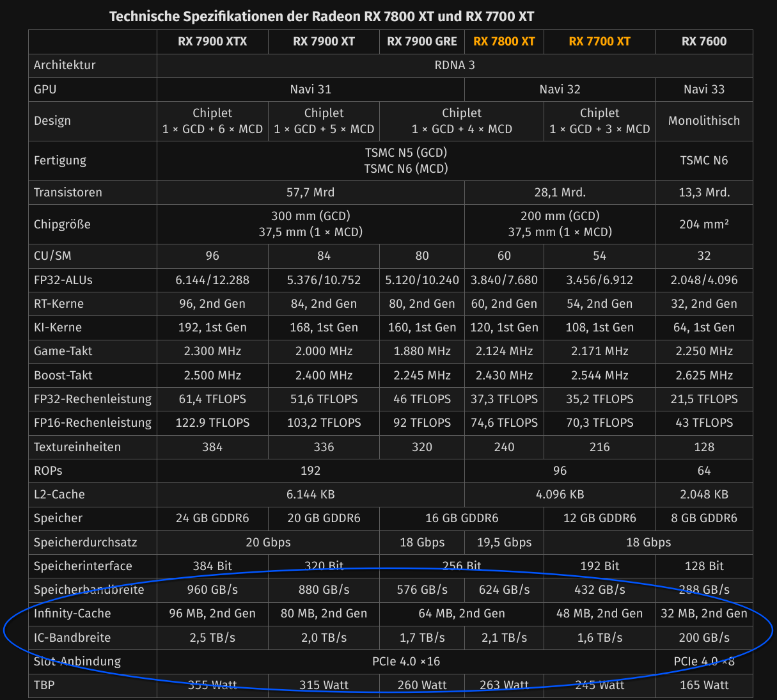
Task: Click the 'Navi 31' cell
Action: point(310,90)
